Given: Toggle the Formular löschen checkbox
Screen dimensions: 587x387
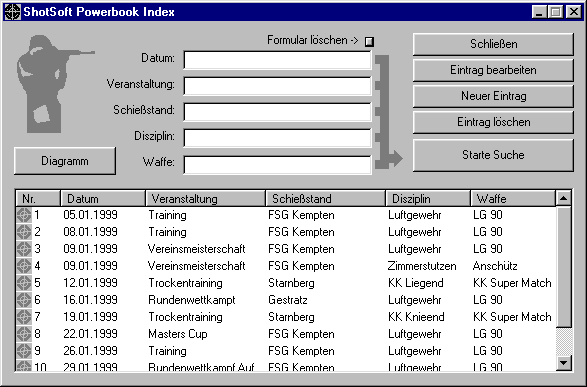Looking at the screenshot, I should (369, 41).
